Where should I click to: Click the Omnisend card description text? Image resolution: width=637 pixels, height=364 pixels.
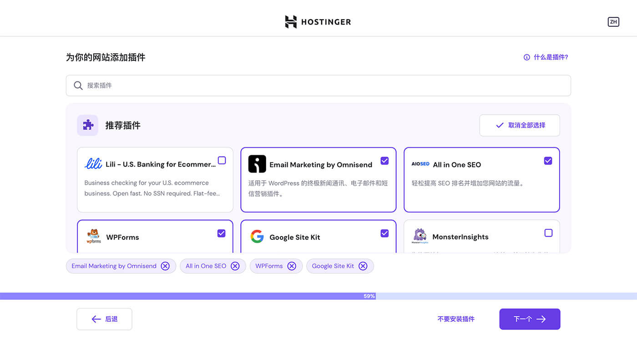point(318,188)
